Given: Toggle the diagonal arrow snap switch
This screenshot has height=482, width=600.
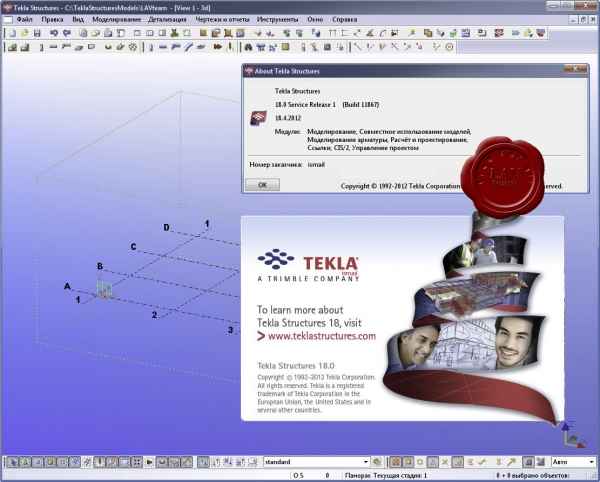Looking at the screenshot, I should click(511, 462).
